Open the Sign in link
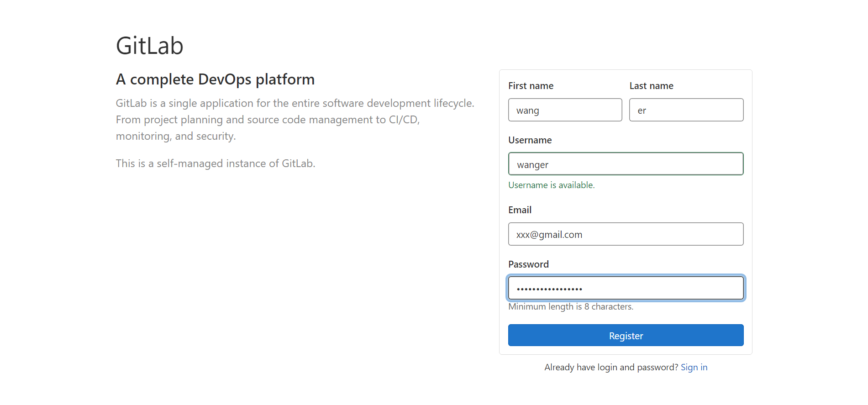Screen dimensions: 868x405 click(x=694, y=367)
